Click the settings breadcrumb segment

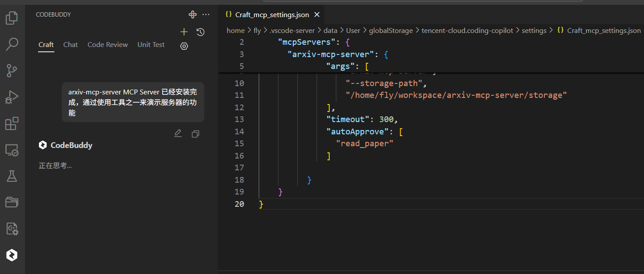[534, 30]
